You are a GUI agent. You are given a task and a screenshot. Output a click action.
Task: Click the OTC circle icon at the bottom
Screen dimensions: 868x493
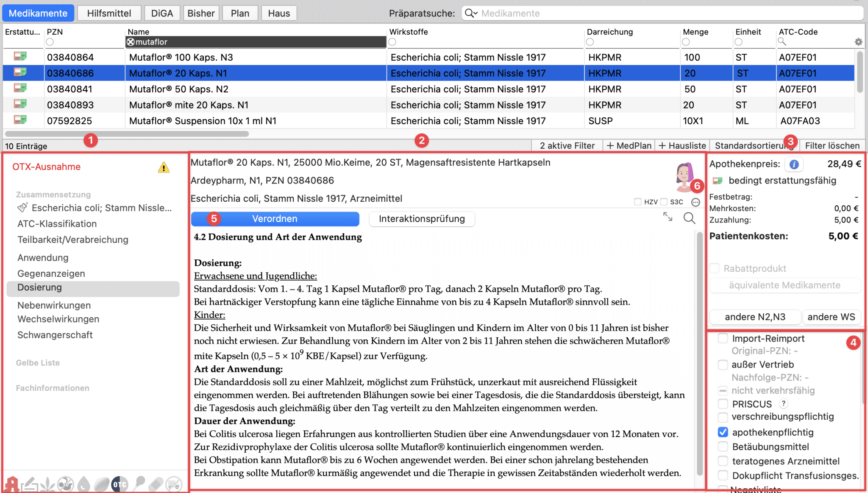click(x=120, y=484)
